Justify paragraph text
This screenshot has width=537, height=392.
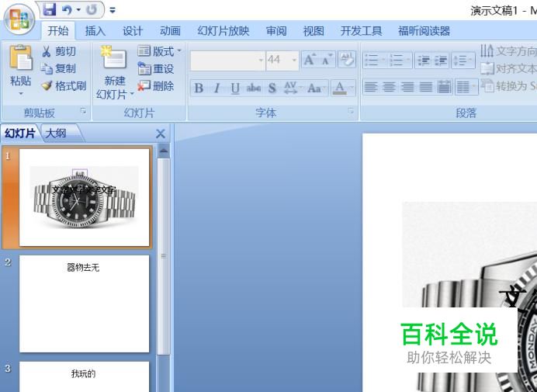[x=426, y=87]
